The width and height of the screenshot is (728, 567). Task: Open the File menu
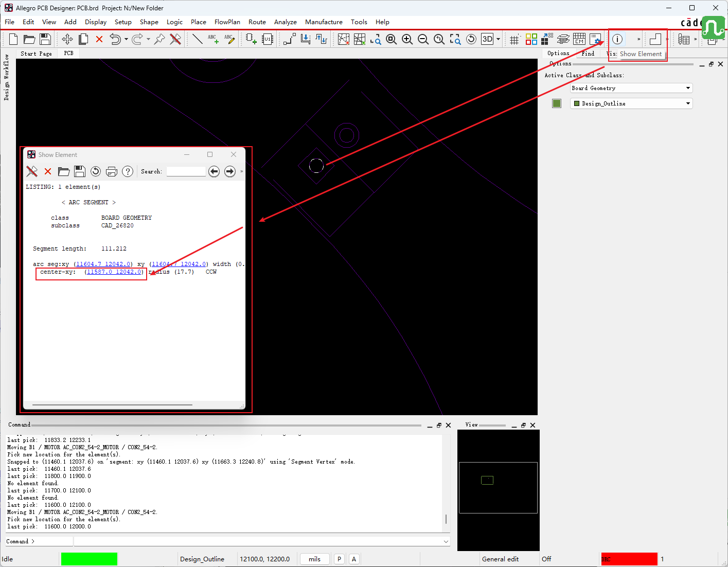point(10,22)
